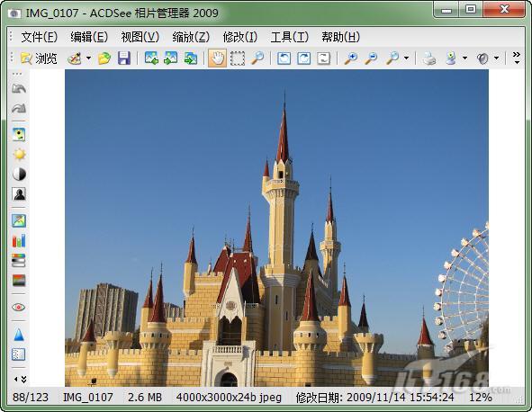Click the zoom options magnifier icon
Screen dimensions: 532x412
392,58
